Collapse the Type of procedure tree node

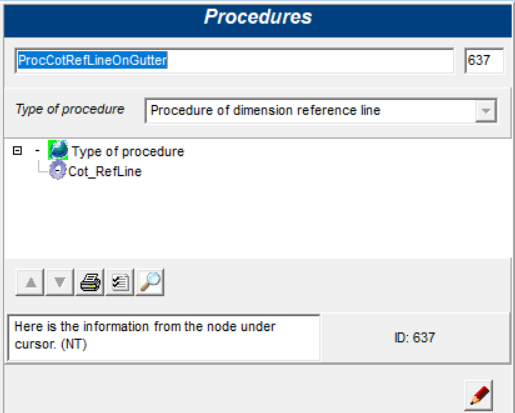click(x=17, y=151)
